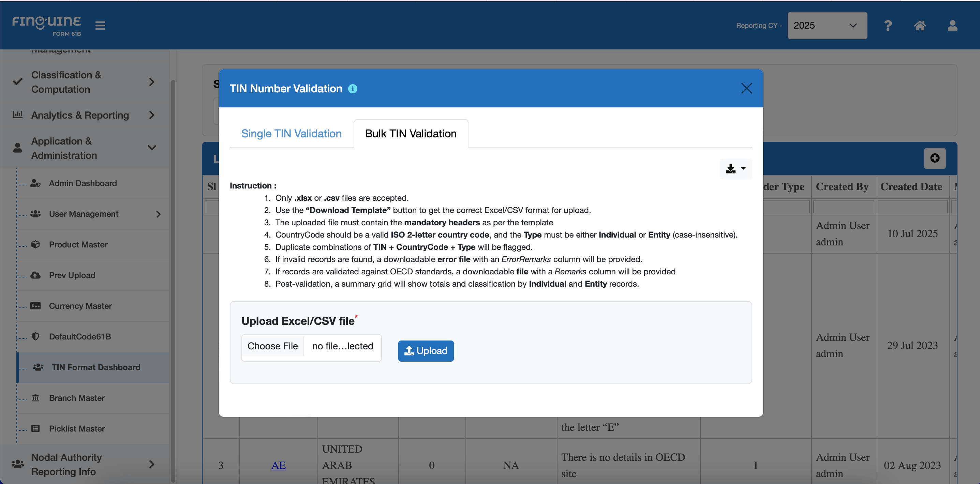
Task: Click the plus icon on the table header
Action: point(935,158)
